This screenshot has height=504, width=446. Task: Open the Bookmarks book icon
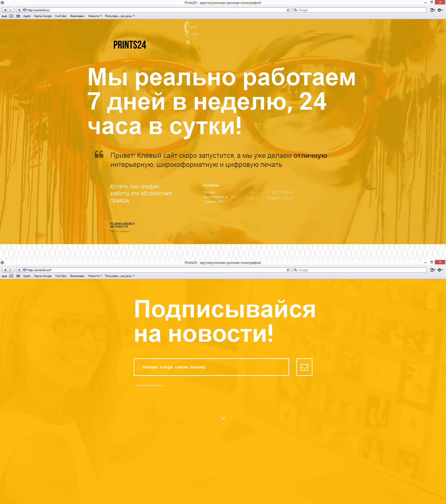point(11,16)
